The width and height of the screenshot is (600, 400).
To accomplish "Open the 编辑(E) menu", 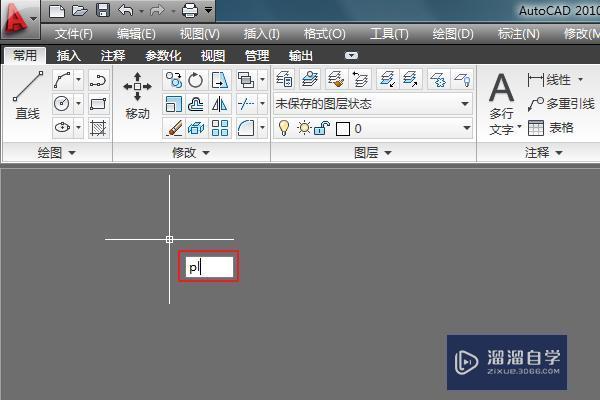I will pyautogui.click(x=136, y=34).
